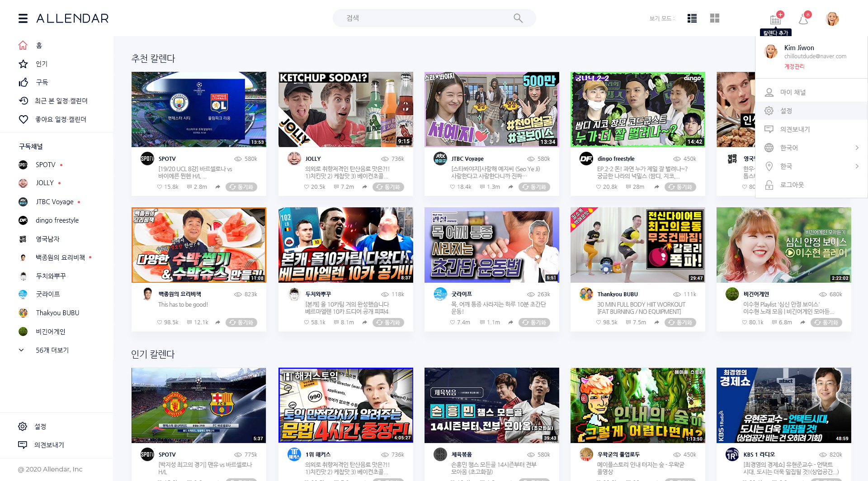Click the add calendar icon
Viewport: 868px width, 481px height.
click(x=776, y=19)
